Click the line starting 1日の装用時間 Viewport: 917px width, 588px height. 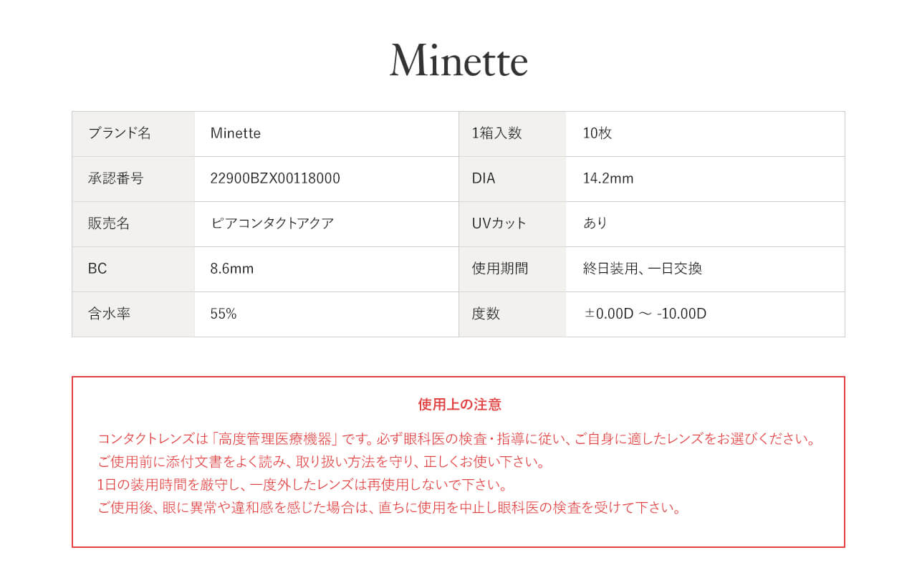pyautogui.click(x=304, y=485)
